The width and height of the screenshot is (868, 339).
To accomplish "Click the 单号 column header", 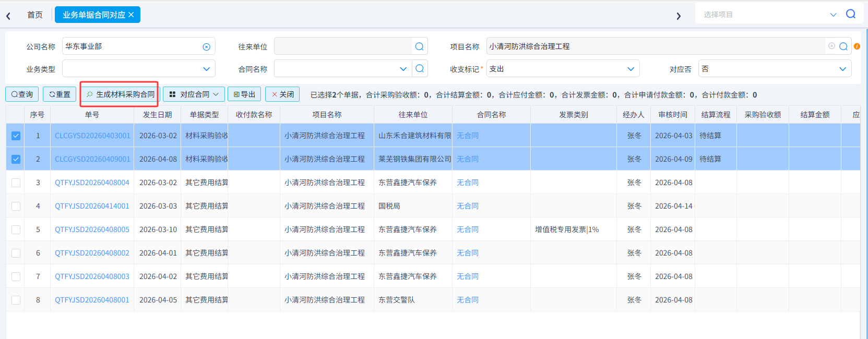I will 92,115.
